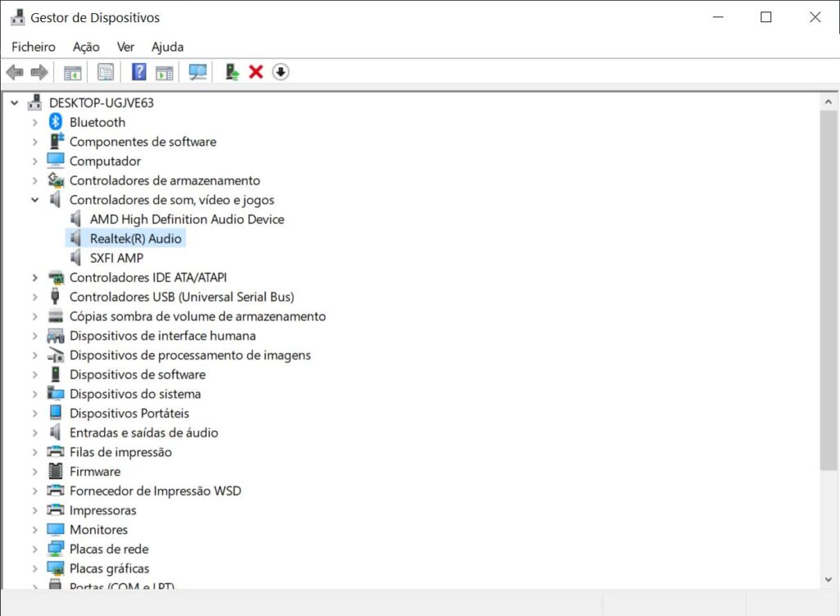Open the Ação menu

coord(86,47)
